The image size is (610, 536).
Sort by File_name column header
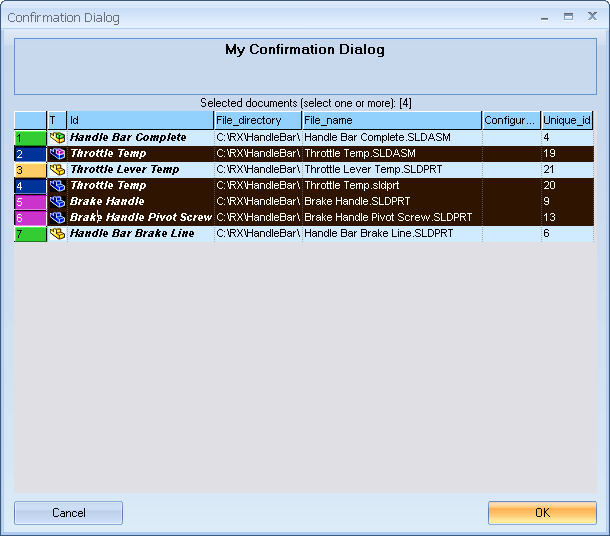coord(392,120)
